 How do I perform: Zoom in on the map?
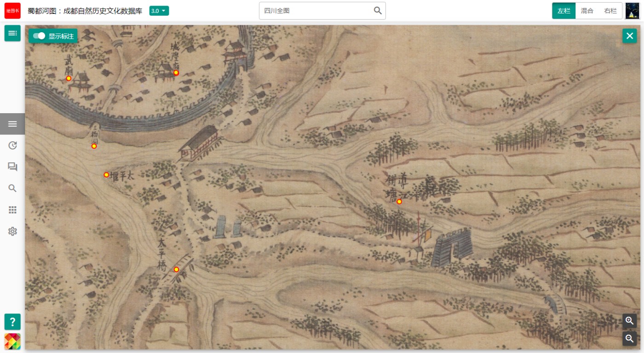pos(630,321)
